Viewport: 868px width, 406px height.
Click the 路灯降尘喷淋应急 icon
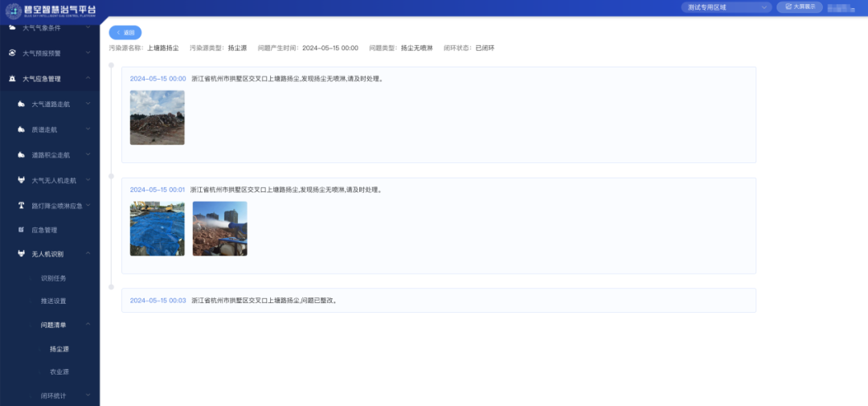(x=22, y=205)
